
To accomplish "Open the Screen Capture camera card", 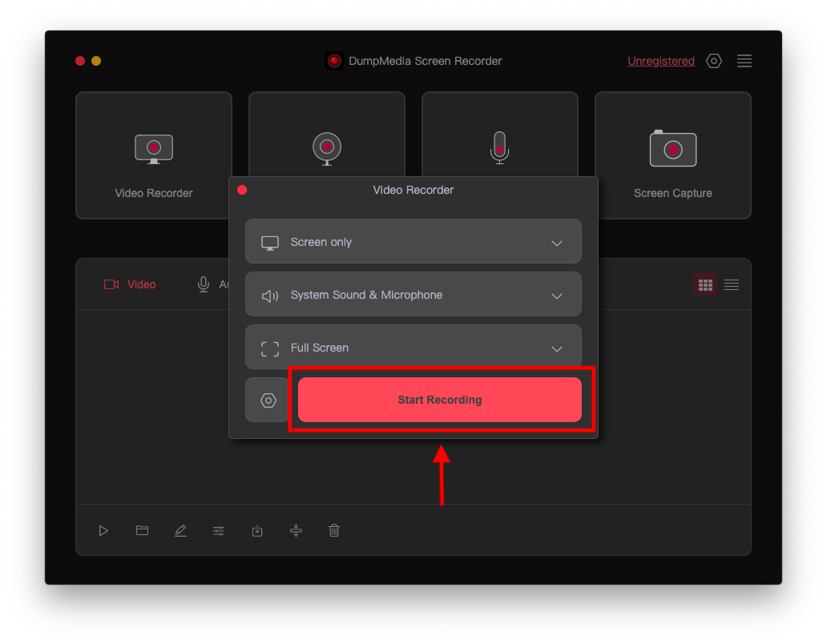I will click(673, 155).
